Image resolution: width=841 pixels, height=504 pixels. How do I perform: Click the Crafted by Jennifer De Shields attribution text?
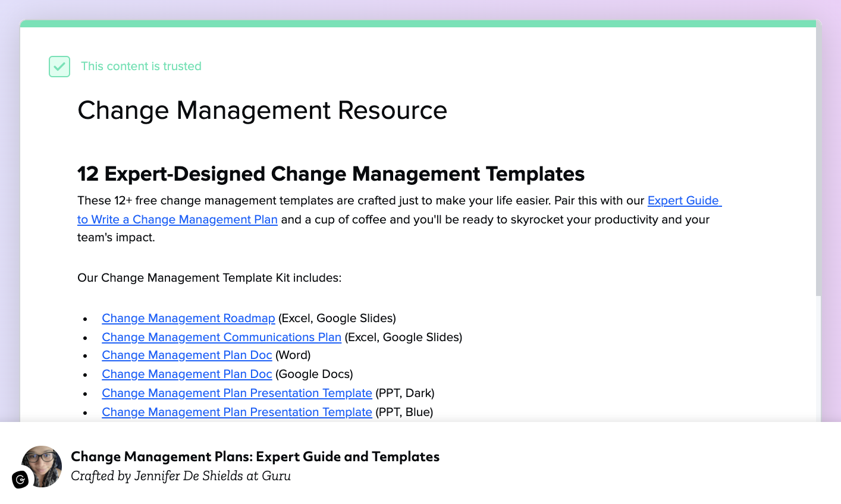tap(181, 475)
